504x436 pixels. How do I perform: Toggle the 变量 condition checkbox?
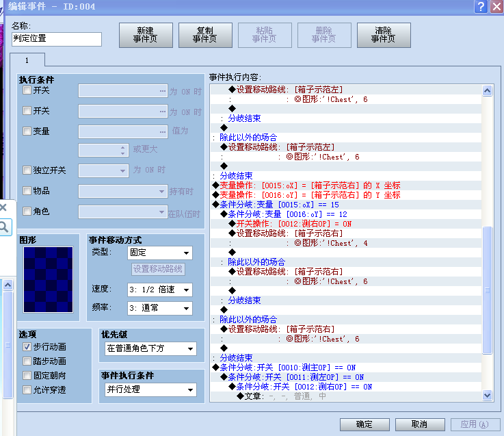[x=27, y=131]
